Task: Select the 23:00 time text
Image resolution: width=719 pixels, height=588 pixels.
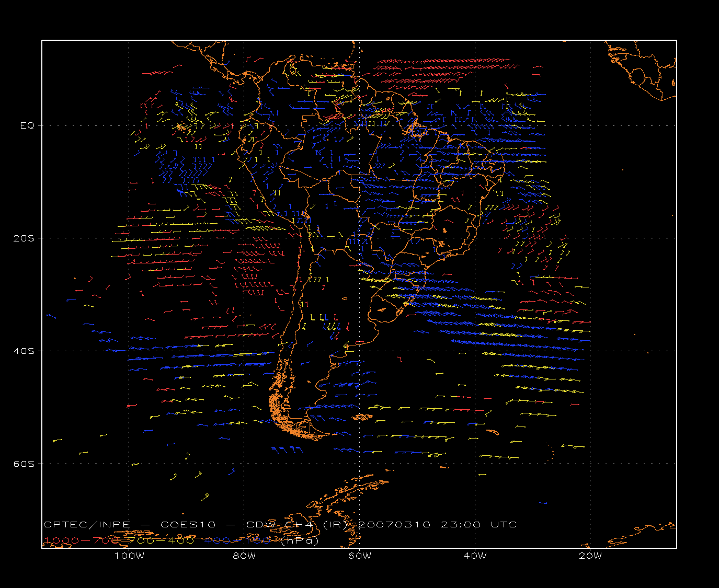Action: coord(460,525)
